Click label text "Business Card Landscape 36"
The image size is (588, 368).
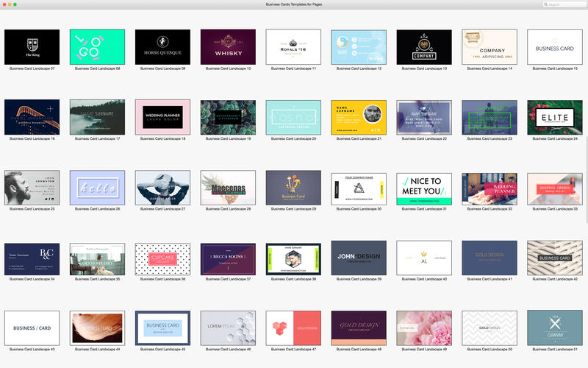162,279
